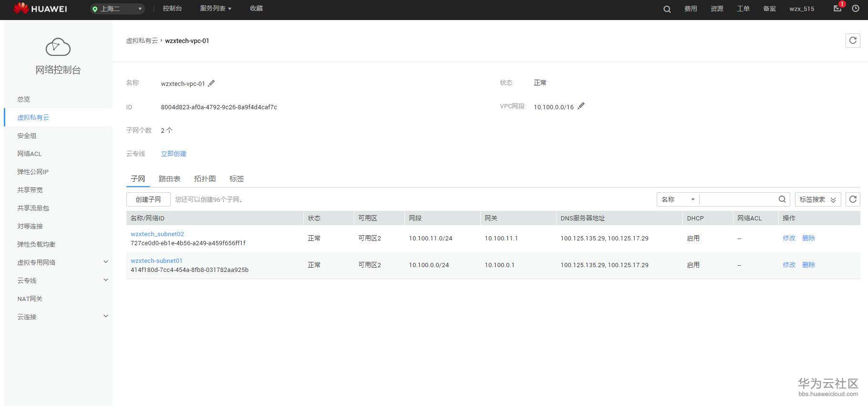This screenshot has height=406, width=868.
Task: Click the gateway cell 10.100.0.1
Action: point(500,265)
